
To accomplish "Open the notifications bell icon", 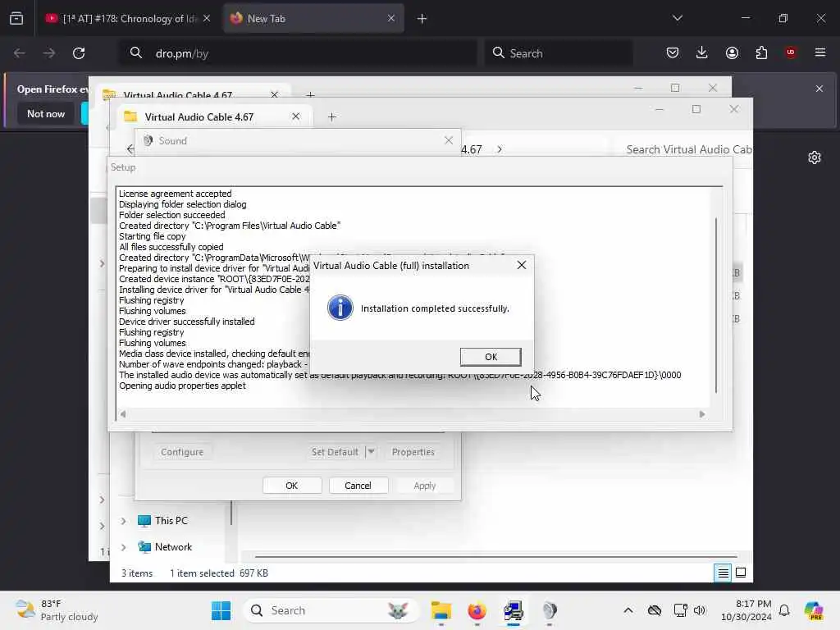I will click(x=784, y=610).
